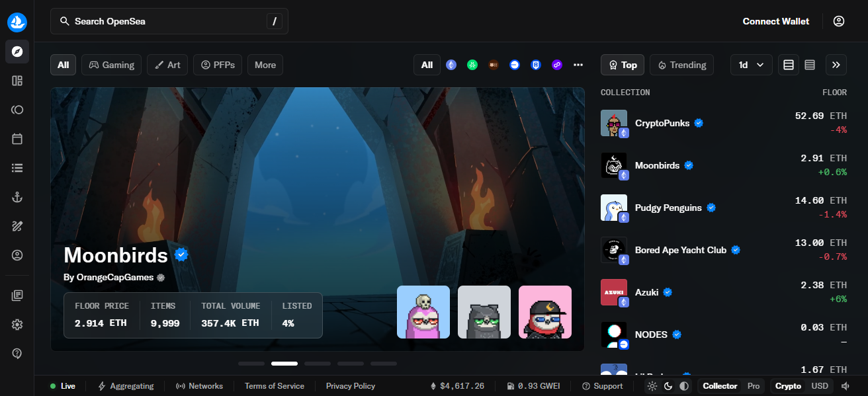Open the studio wand-pencil icon in sidebar
The image size is (868, 396).
17,226
